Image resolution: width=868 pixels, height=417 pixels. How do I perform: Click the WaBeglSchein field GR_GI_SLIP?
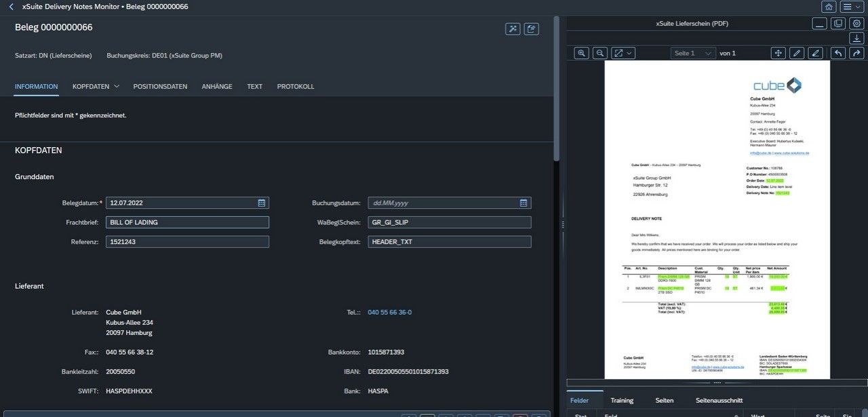coord(450,222)
